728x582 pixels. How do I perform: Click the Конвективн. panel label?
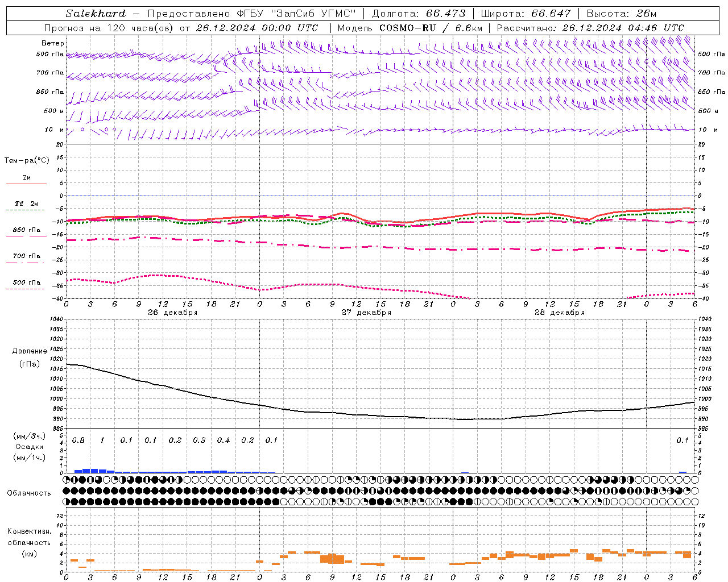[x=29, y=531]
